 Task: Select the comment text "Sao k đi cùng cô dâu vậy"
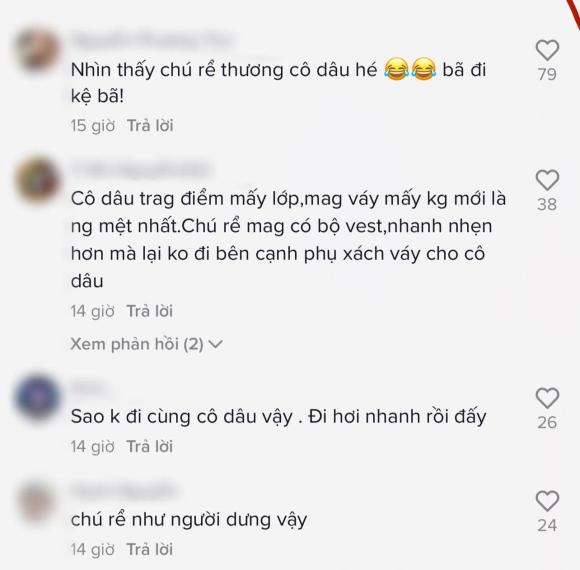pos(182,417)
